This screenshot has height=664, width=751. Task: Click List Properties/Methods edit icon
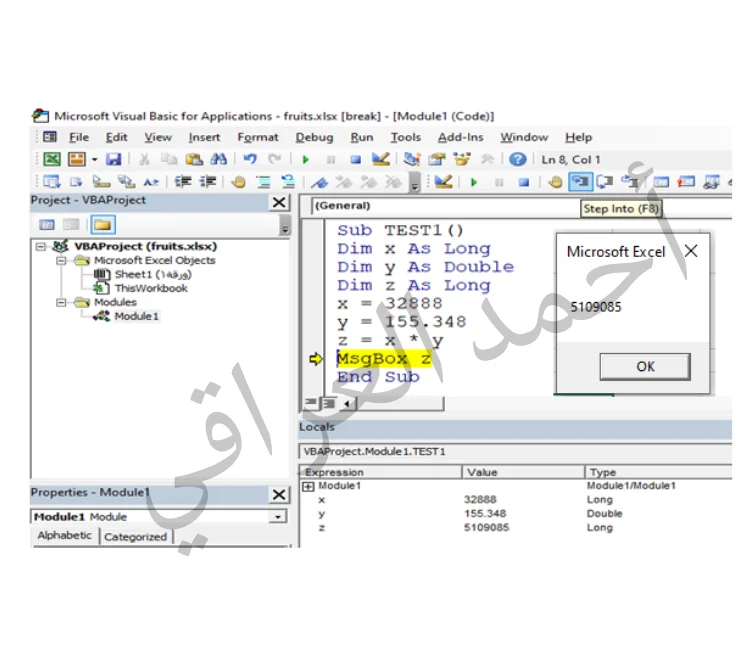[x=51, y=182]
